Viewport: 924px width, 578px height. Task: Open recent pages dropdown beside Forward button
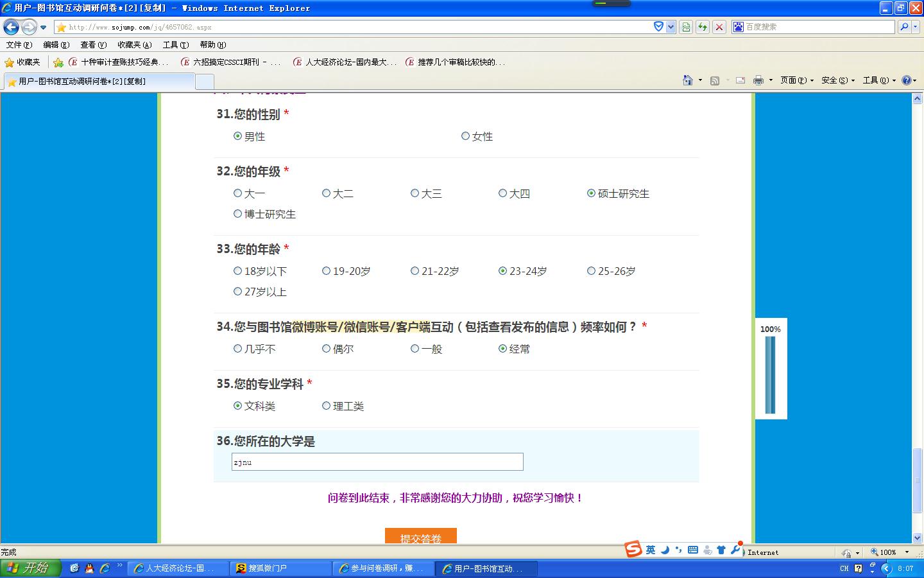click(43, 28)
